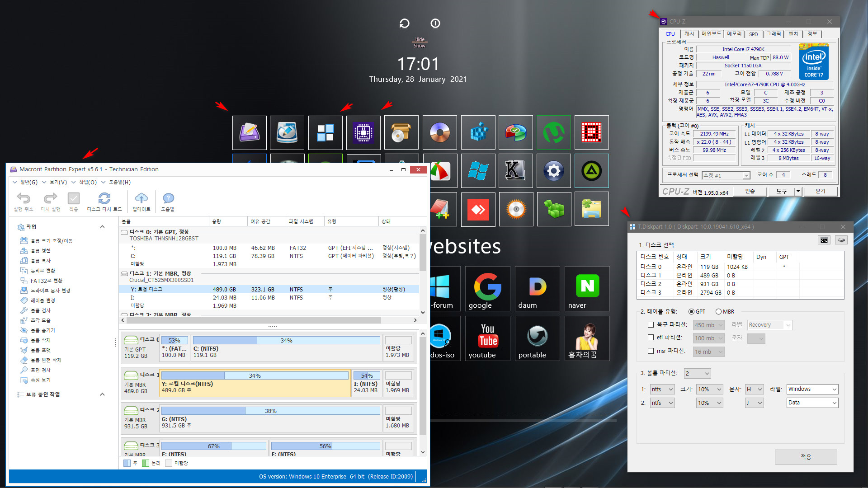The height and width of the screenshot is (488, 868).
Task: Open the Windows label dropdown in T.Diskpart
Action: [x=812, y=389]
